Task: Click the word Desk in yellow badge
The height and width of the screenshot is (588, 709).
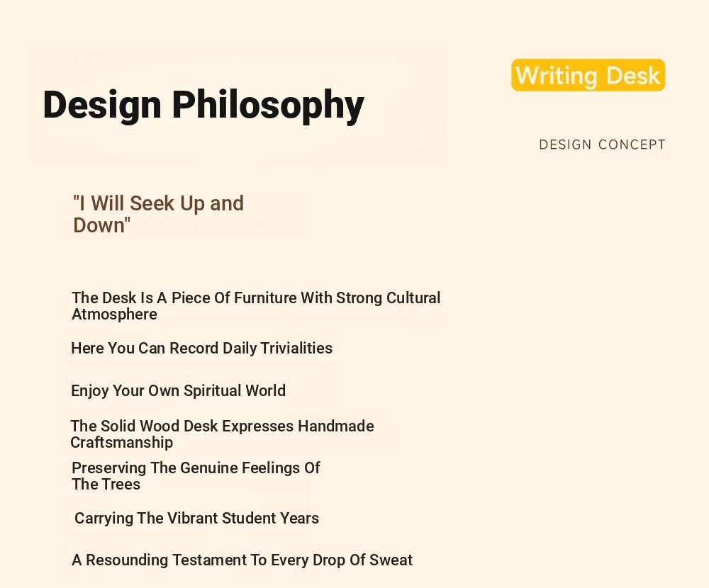Action: (632, 76)
